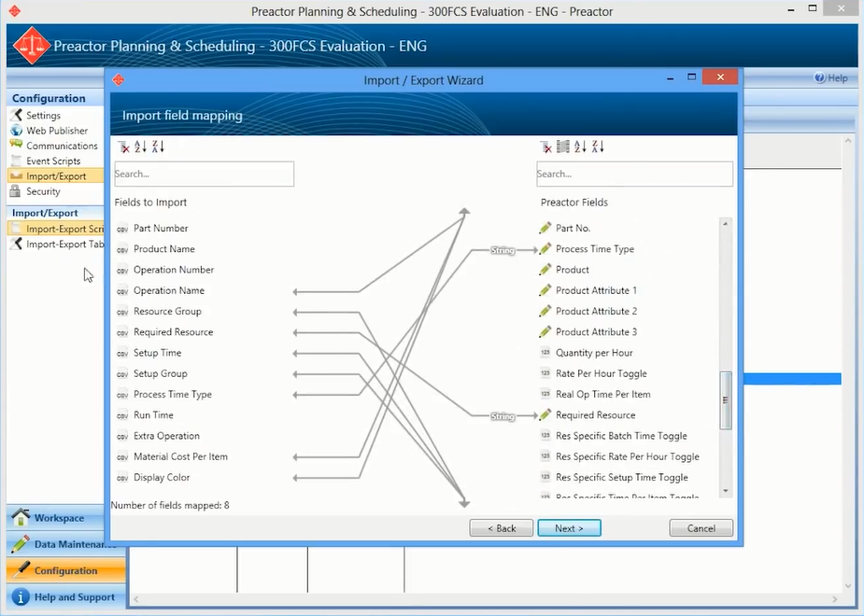The image size is (864, 616).
Task: Select Setup Group in Fields to Import
Action: tap(161, 373)
